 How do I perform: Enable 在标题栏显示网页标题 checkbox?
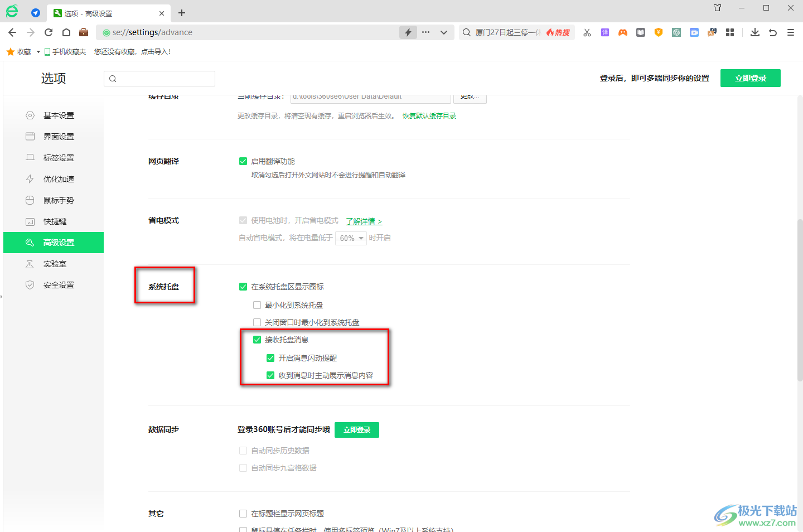coord(243,514)
